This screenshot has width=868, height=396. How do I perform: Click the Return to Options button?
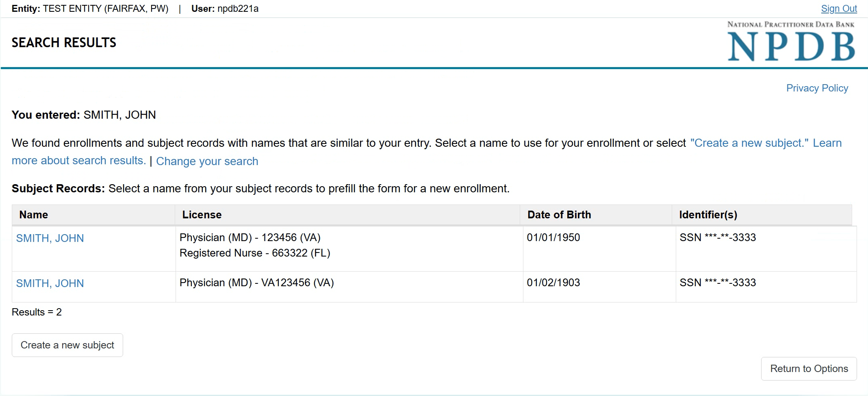[809, 369]
